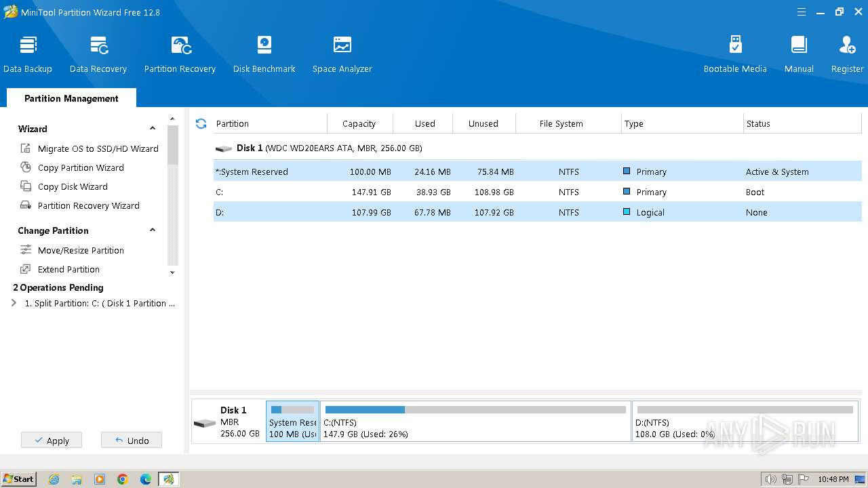Click the Active & System status cell

777,171
